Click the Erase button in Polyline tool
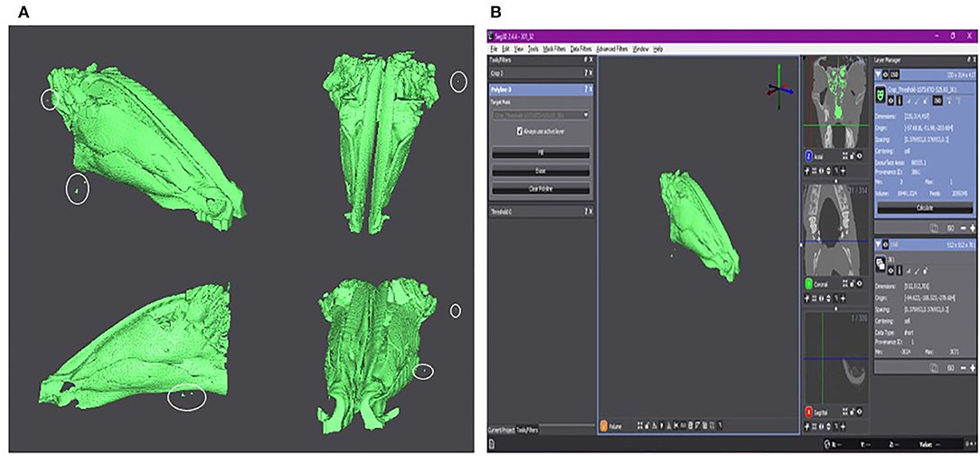 coord(541,171)
